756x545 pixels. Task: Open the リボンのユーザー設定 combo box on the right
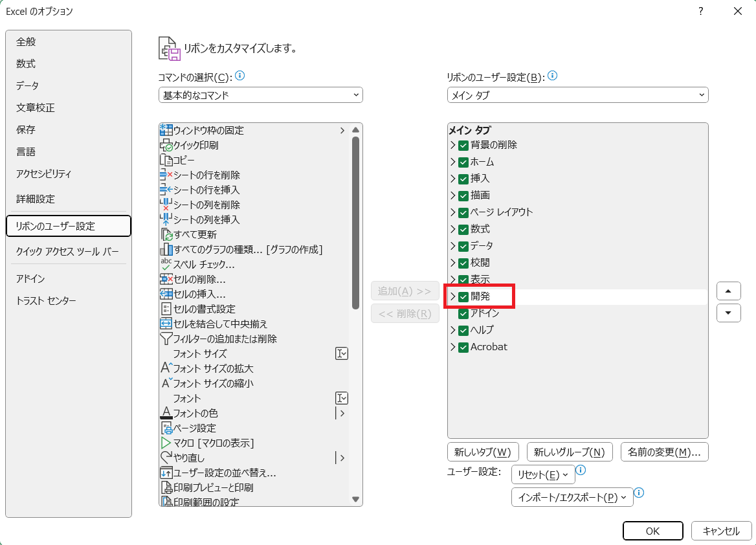(577, 95)
